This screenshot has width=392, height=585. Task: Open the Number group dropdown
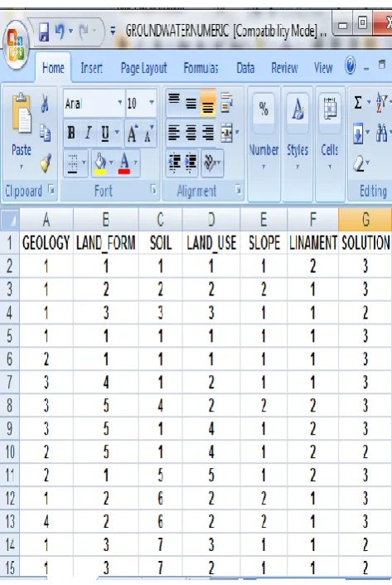pos(264,144)
